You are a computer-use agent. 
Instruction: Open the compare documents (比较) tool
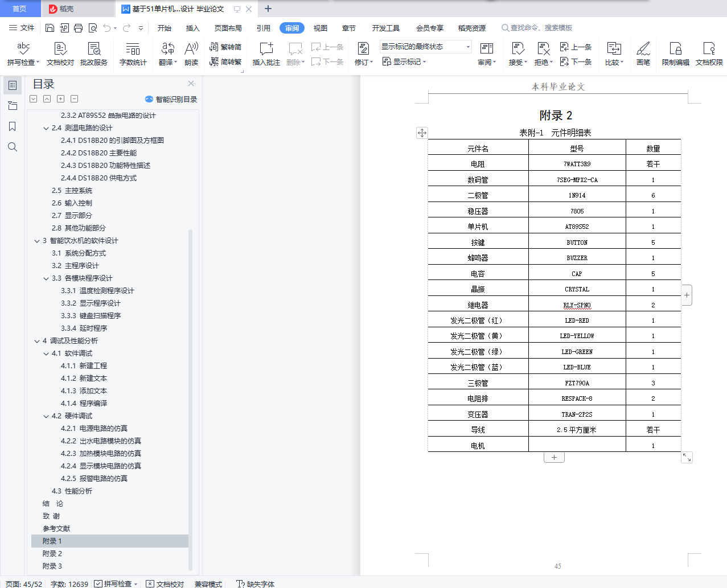coord(614,54)
